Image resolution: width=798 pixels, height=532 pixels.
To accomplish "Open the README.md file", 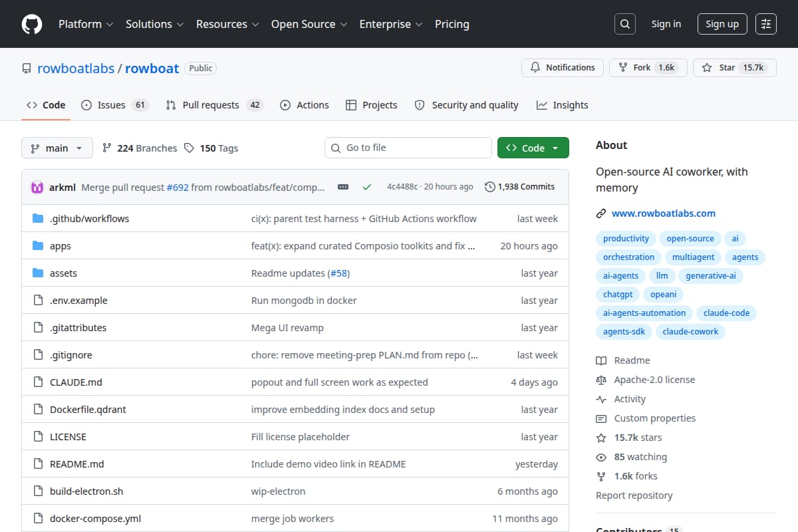I will pyautogui.click(x=77, y=464).
